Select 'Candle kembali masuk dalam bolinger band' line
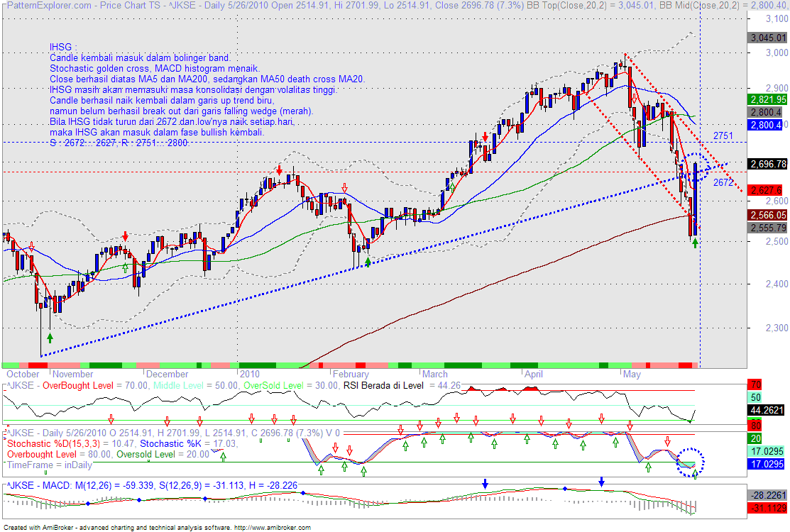The height and width of the screenshot is (532, 790). pyautogui.click(x=140, y=58)
